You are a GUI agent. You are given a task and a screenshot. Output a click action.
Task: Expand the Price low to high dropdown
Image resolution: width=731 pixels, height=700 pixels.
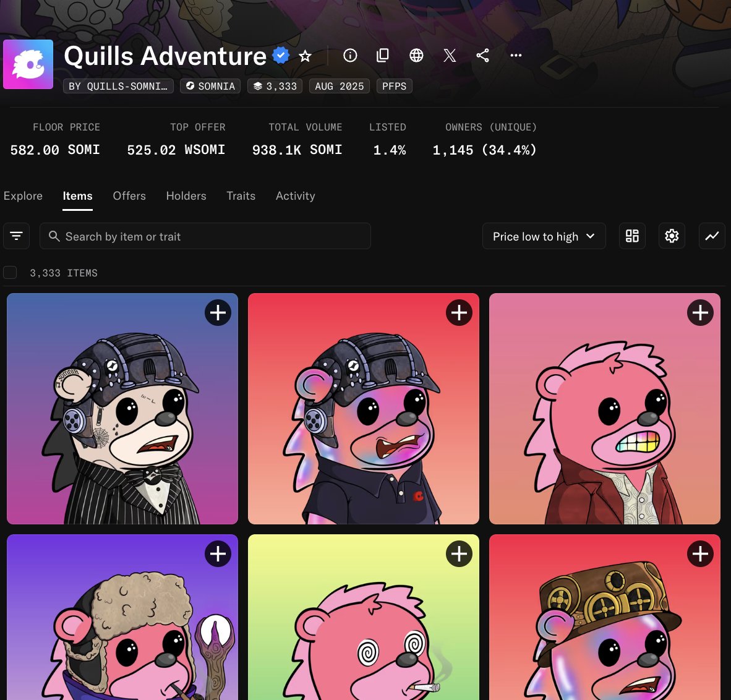(544, 236)
